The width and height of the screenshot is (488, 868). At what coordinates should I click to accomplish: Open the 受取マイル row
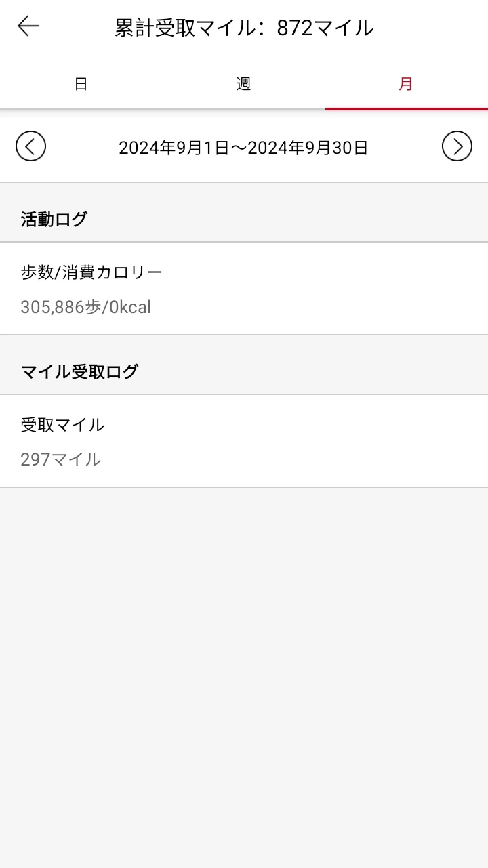tap(244, 441)
